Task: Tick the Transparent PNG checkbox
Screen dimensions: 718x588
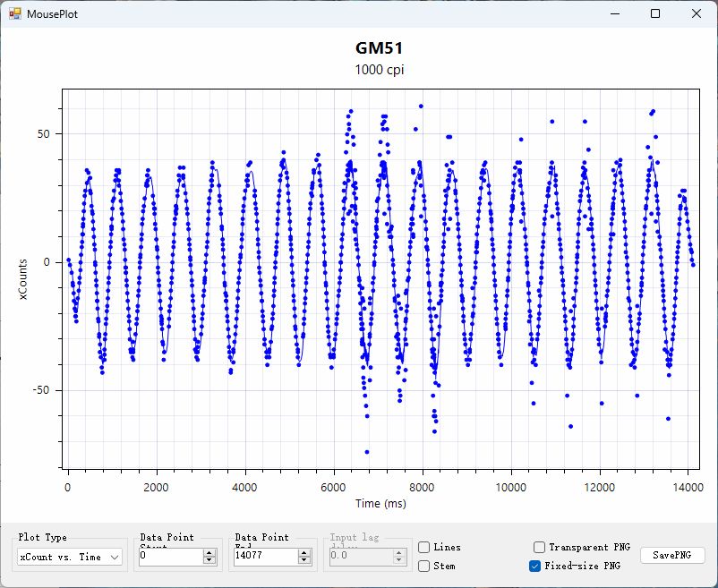Action: click(x=540, y=547)
